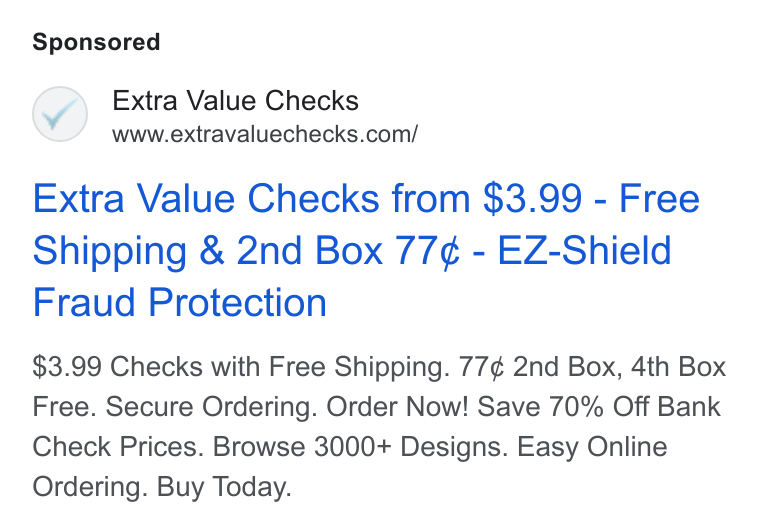Click 'Buy Today.' at the end of description
760x530 pixels.
[224, 487]
